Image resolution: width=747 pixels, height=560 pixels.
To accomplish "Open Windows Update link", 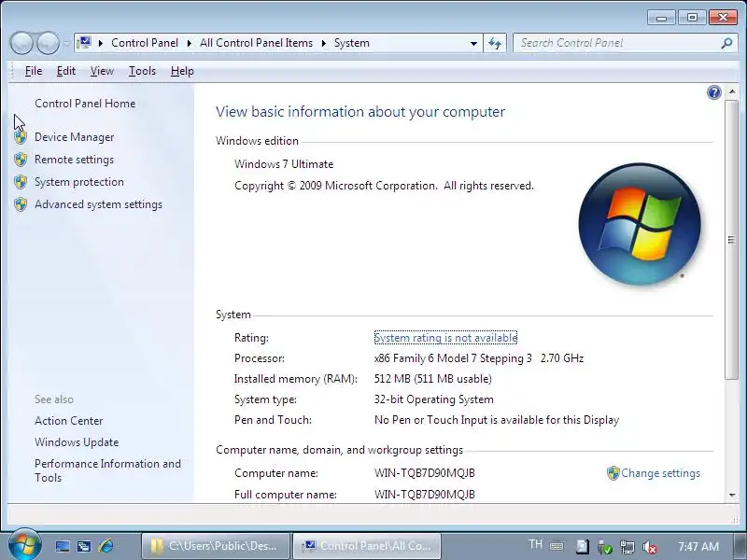I will point(77,442).
